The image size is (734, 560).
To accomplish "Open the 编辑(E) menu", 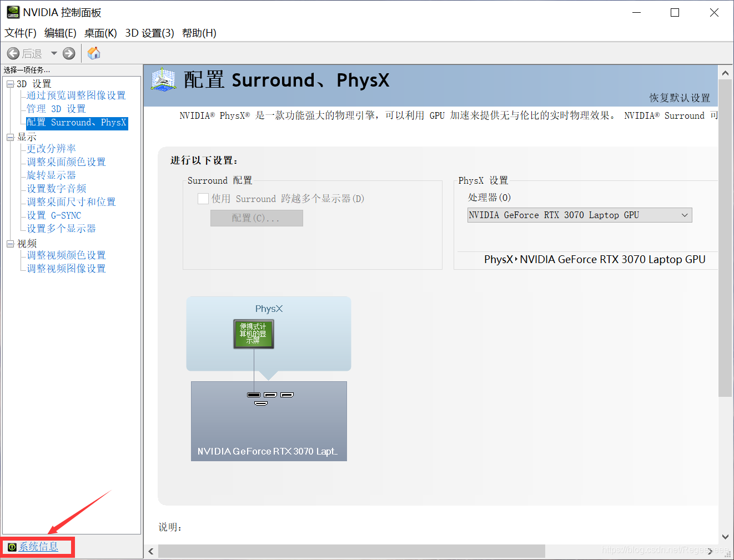I will [61, 33].
